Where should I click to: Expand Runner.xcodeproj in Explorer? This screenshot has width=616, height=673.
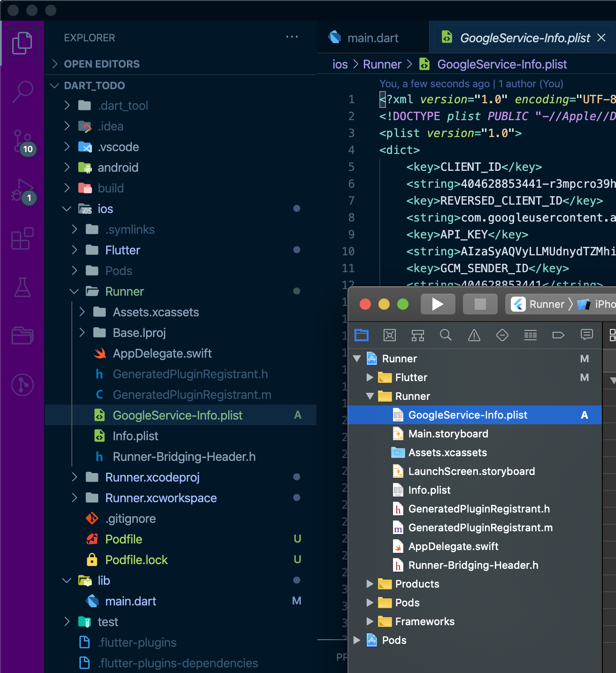pos(181,477)
